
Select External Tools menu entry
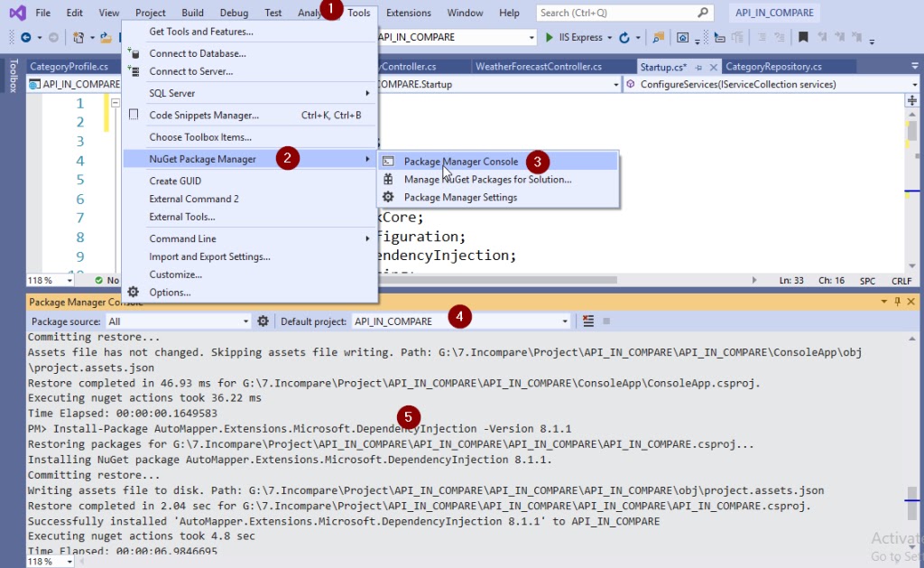[x=250, y=217]
